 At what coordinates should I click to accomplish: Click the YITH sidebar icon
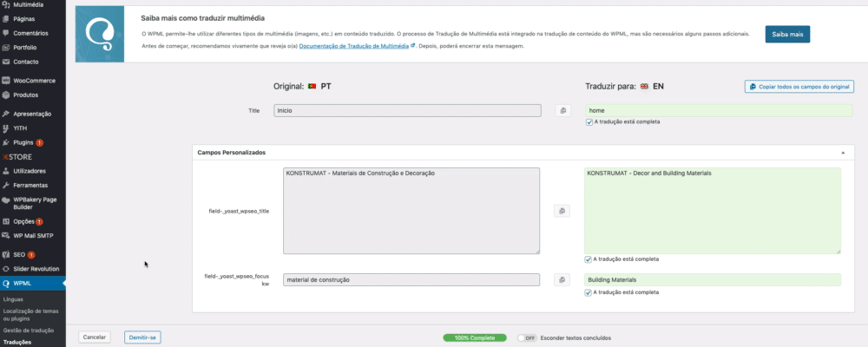point(6,128)
